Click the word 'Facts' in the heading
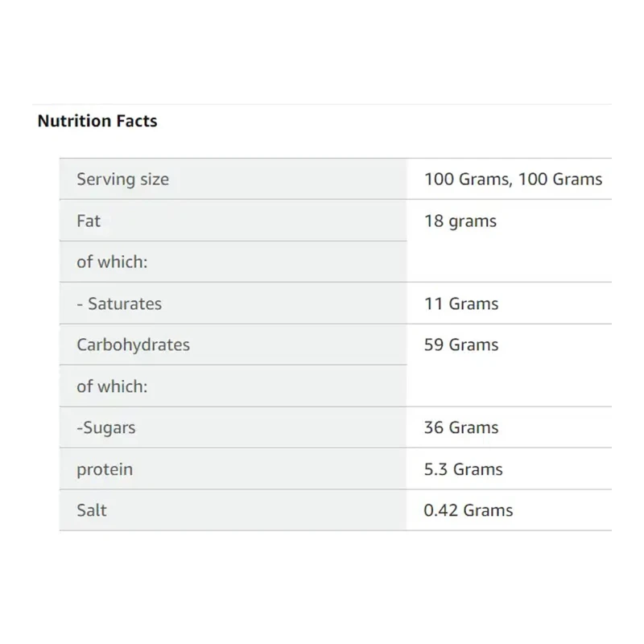This screenshot has width=644, height=644. point(137,122)
